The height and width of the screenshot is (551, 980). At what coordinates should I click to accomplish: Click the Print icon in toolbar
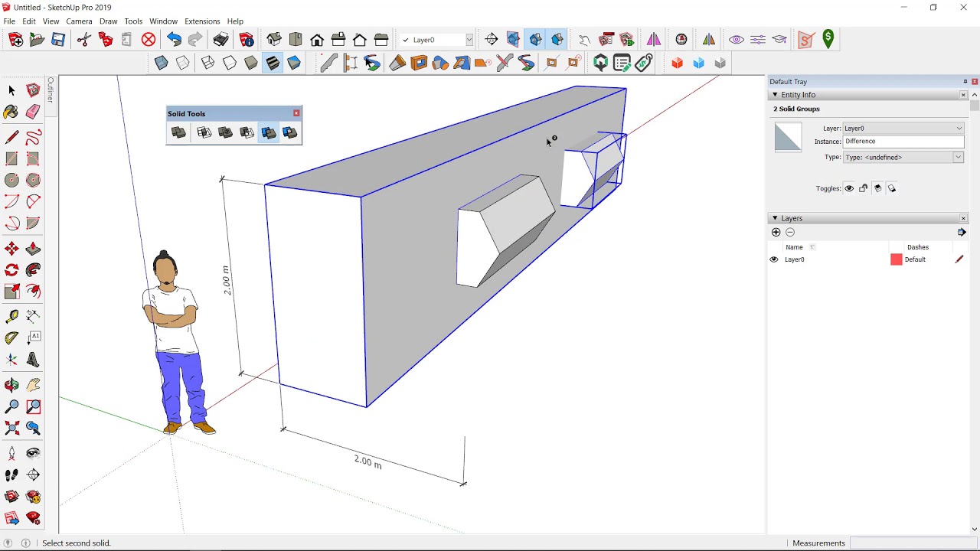tap(221, 40)
